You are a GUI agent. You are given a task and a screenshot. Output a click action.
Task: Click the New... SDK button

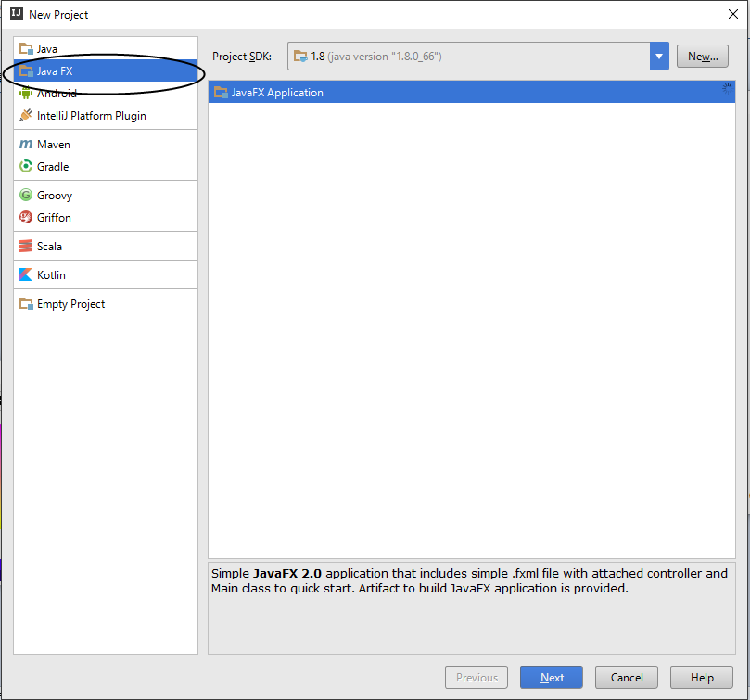pos(703,57)
